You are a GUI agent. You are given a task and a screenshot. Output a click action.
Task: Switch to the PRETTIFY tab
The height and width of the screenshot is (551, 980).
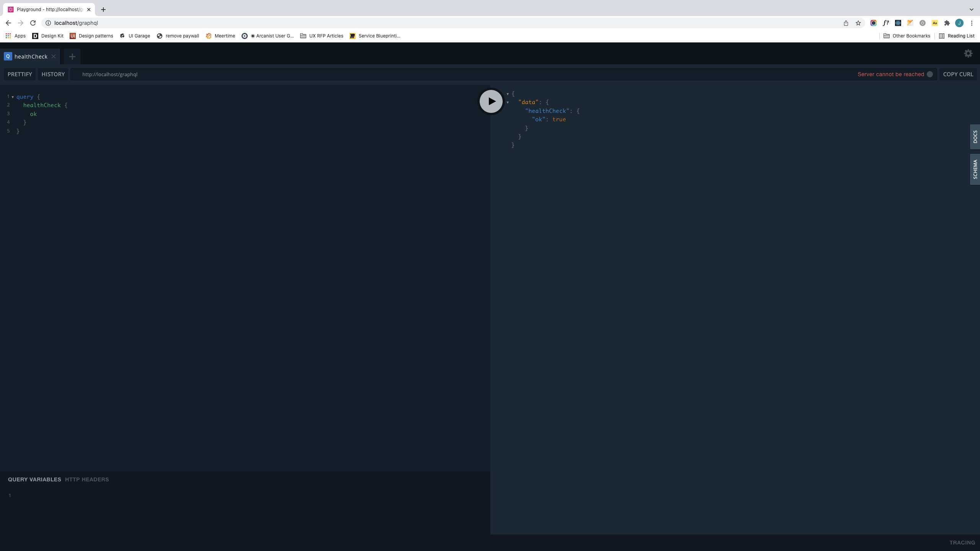pos(20,74)
